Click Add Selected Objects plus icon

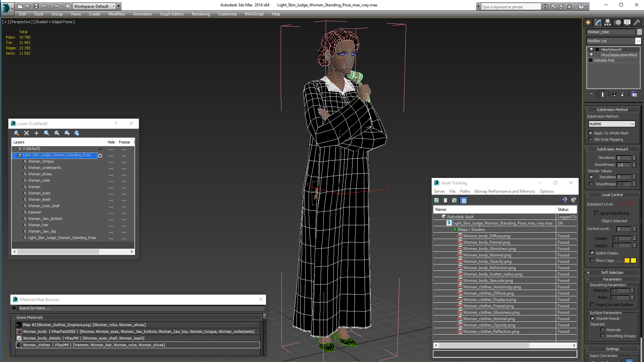point(37,133)
